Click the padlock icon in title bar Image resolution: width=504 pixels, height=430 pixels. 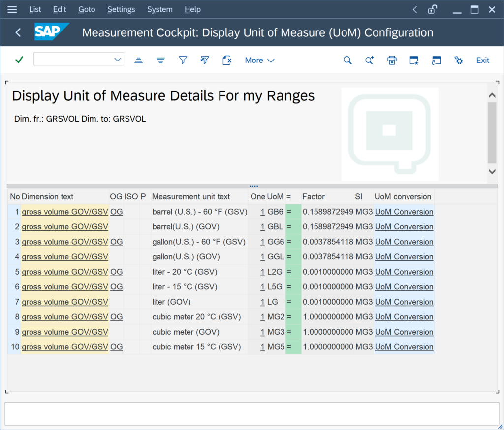(x=433, y=9)
